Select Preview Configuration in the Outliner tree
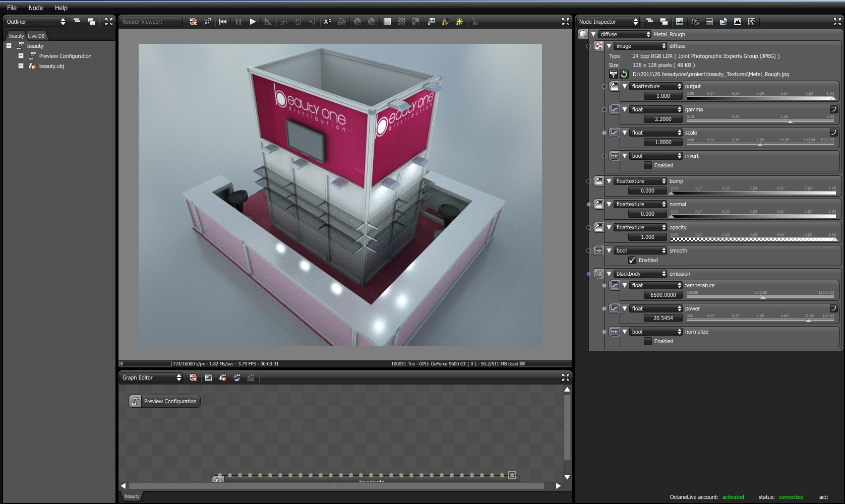Viewport: 845px width, 504px height. tap(65, 56)
